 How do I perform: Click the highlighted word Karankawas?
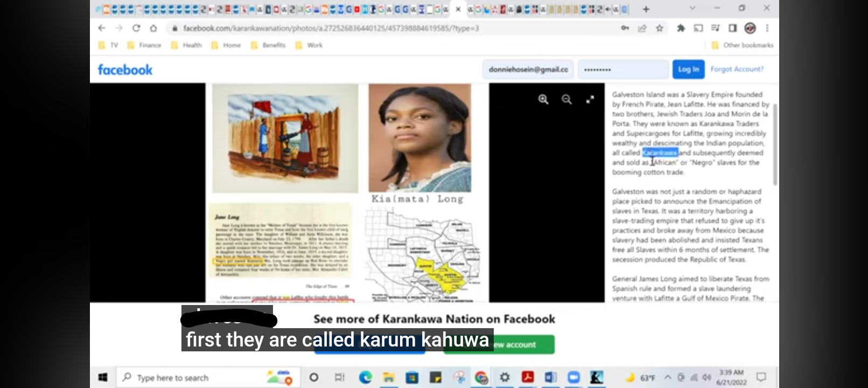point(660,153)
